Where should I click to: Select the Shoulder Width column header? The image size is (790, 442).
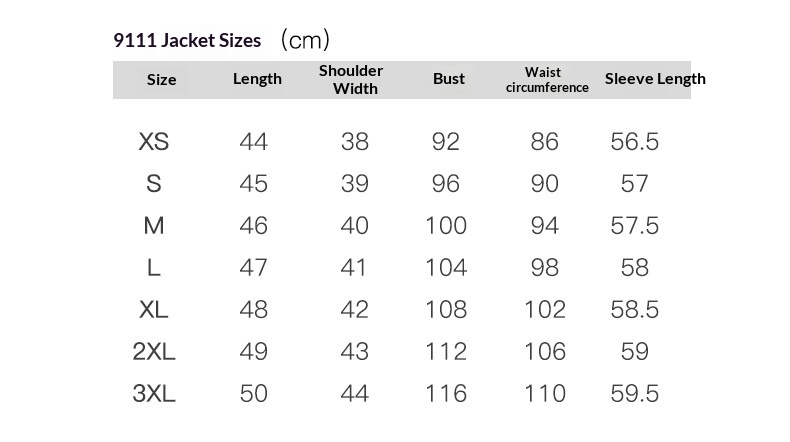[x=351, y=79]
